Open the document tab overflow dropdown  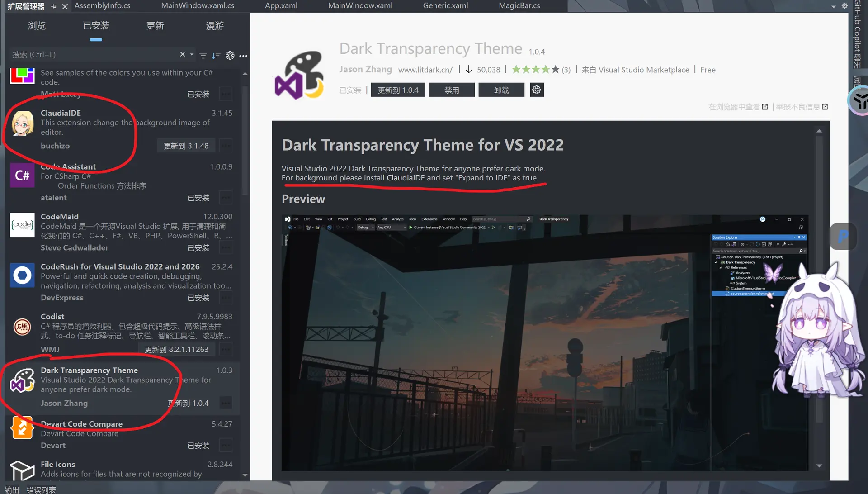coord(834,6)
